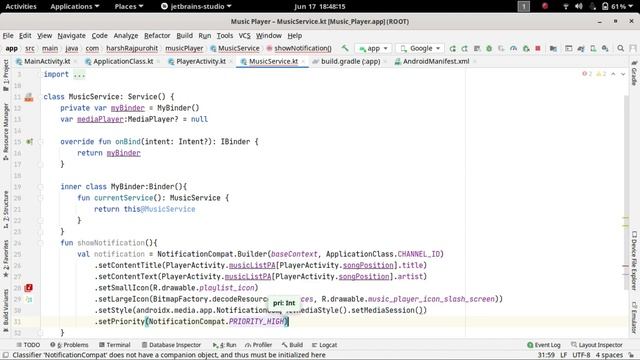Click the '4 spaces' indent setting
The width and height of the screenshot is (640, 360).
[x=609, y=355]
